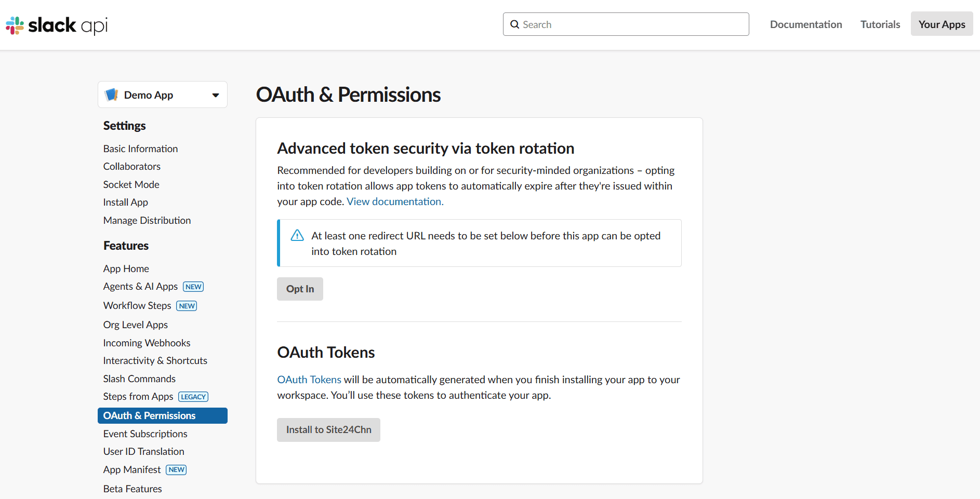Viewport: 980px width, 499px height.
Task: Click the blue warning triangle icon
Action: [297, 235]
